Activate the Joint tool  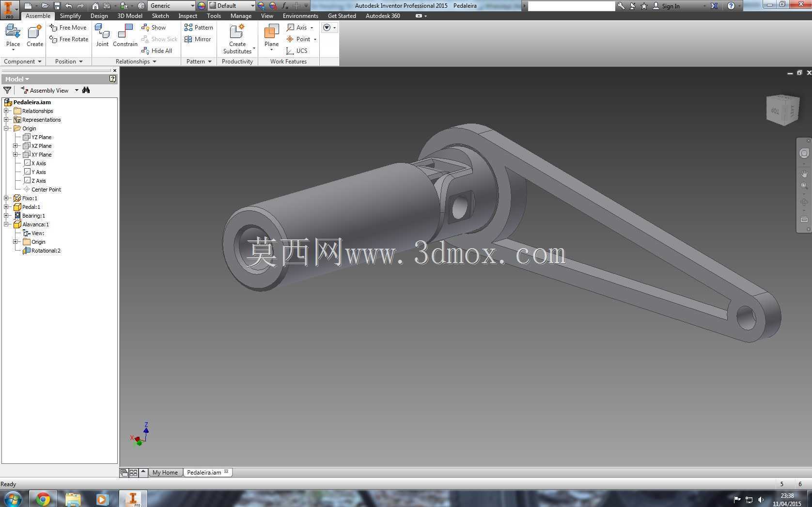[102, 35]
